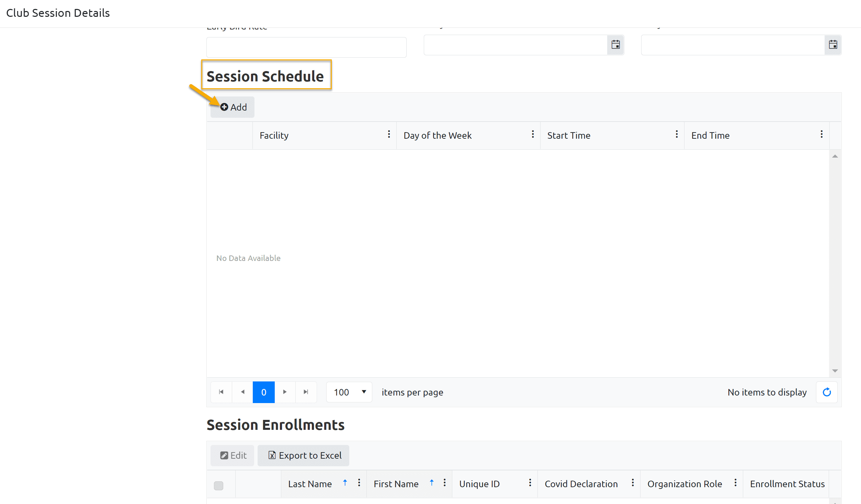861x504 pixels.
Task: Open Last Name column menu
Action: (359, 483)
